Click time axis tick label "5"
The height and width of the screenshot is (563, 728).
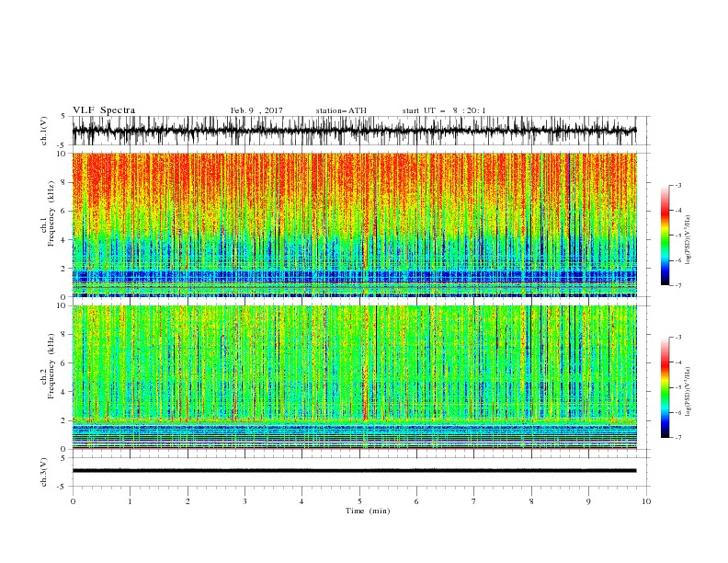pos(359,501)
